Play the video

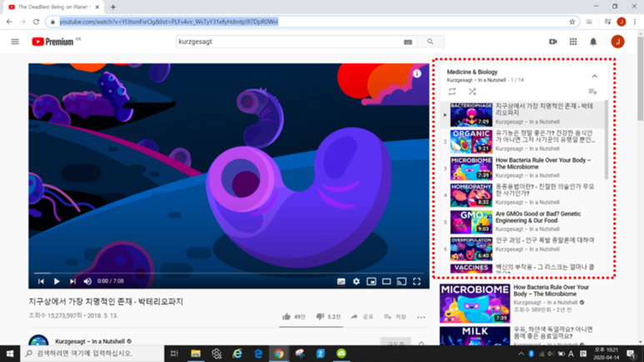pyautogui.click(x=57, y=281)
